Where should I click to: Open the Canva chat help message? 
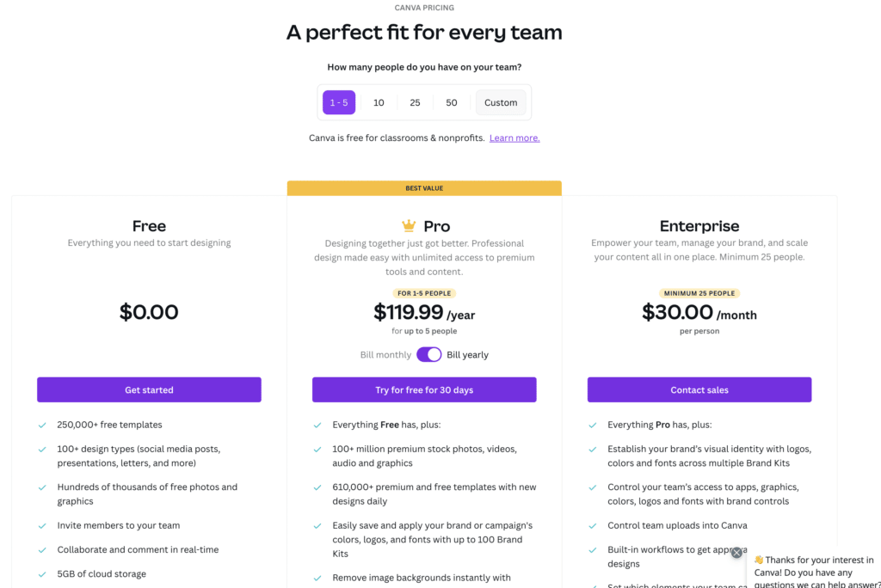(x=814, y=570)
